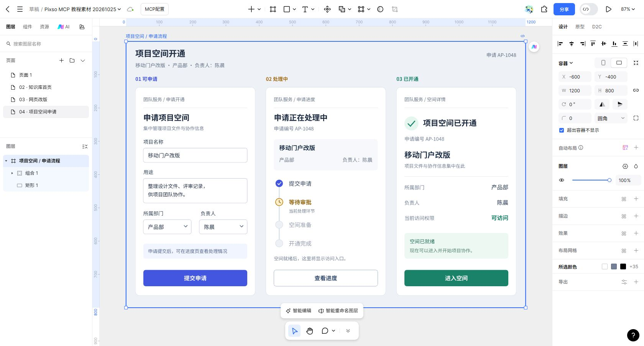644x346 pixels.
Task: Choose landscape orientation for container
Action: pyautogui.click(x=619, y=63)
